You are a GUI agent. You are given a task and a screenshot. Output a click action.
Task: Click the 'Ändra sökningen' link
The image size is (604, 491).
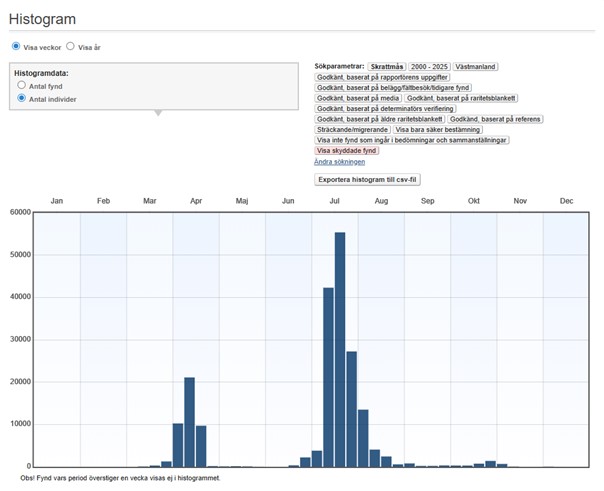(x=339, y=161)
